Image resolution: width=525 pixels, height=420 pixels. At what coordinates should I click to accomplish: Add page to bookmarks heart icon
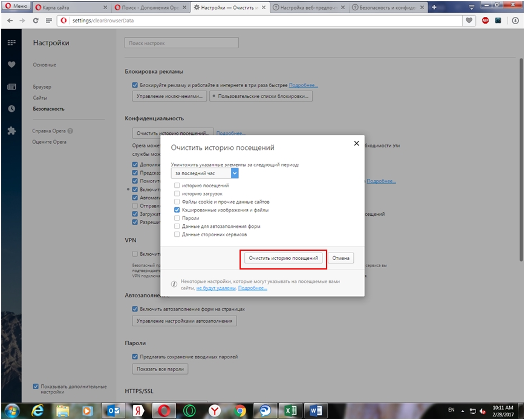pos(469,21)
